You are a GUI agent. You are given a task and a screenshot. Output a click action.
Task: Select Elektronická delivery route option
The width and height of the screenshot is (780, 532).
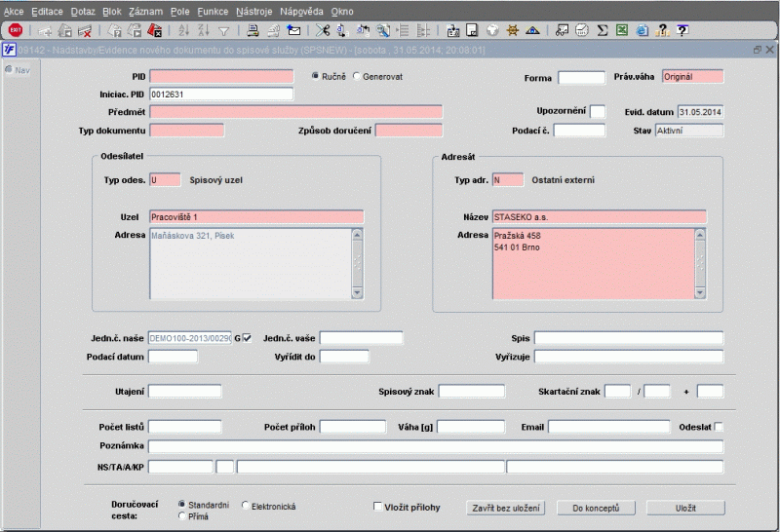[x=244, y=507]
